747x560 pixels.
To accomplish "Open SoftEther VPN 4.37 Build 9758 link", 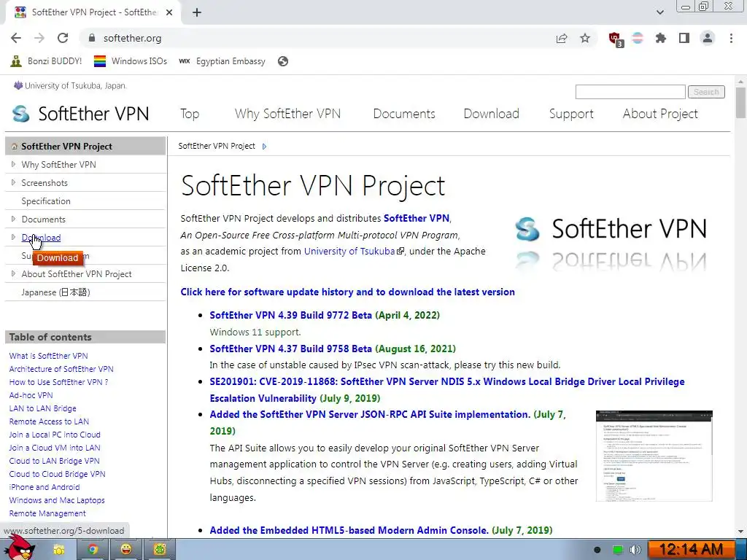I will click(x=290, y=349).
